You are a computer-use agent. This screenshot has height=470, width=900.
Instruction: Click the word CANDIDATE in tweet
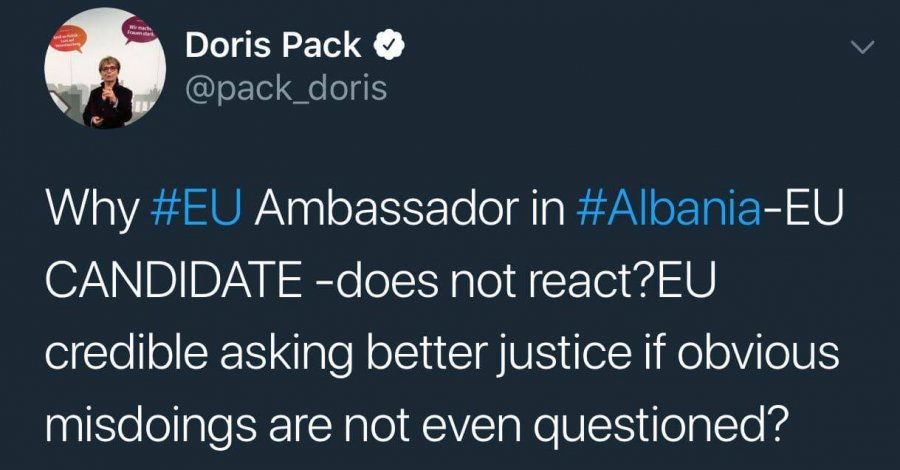(x=173, y=282)
